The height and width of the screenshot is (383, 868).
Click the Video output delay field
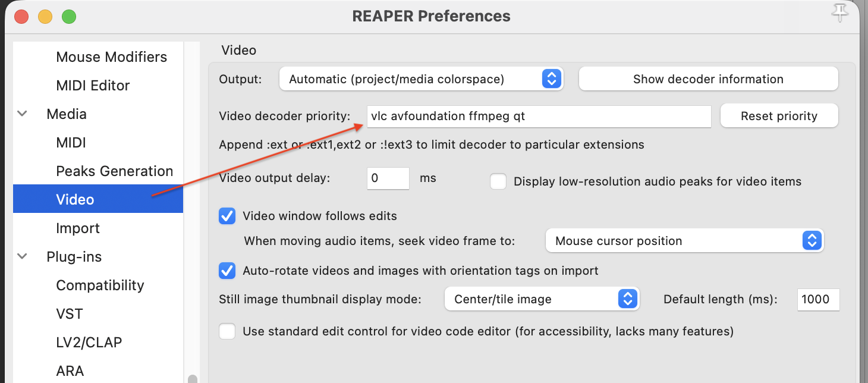click(x=388, y=178)
